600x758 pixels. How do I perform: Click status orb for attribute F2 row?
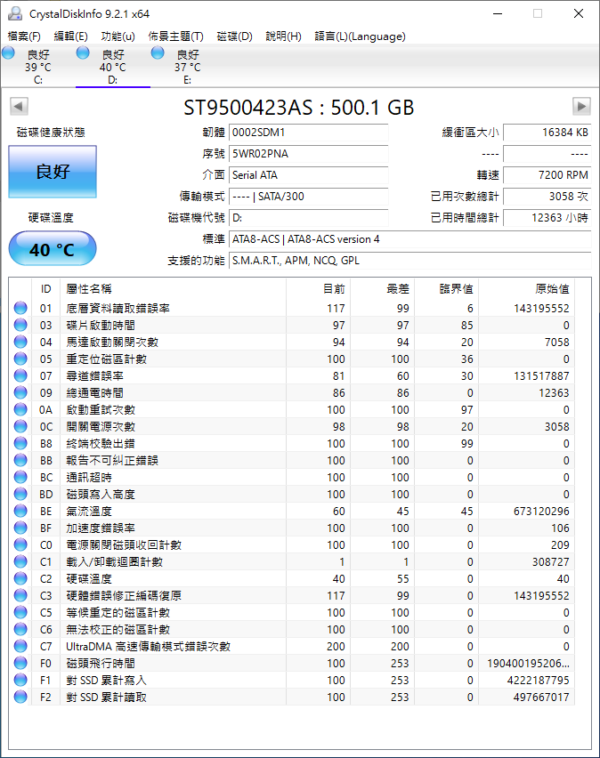click(x=20, y=696)
